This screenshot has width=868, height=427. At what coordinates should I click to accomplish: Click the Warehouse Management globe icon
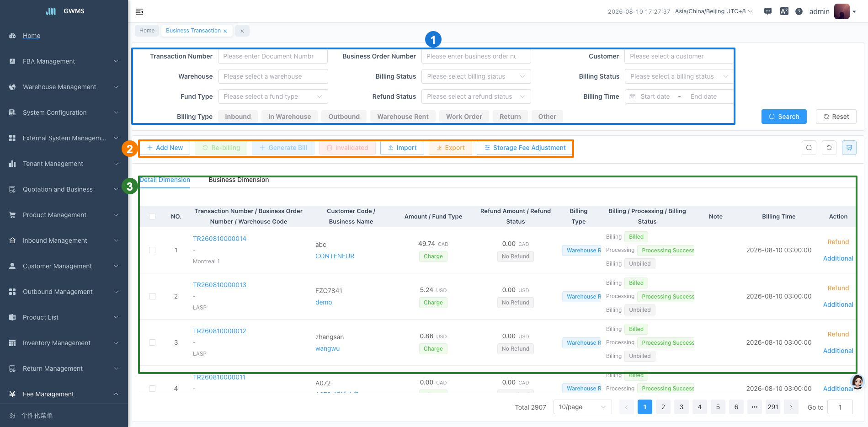12,87
